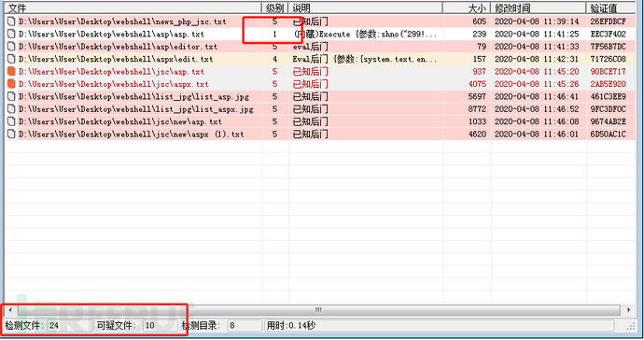This screenshot has width=644, height=340.
Task: Sort by the 验证值 column header
Action: click(x=611, y=7)
